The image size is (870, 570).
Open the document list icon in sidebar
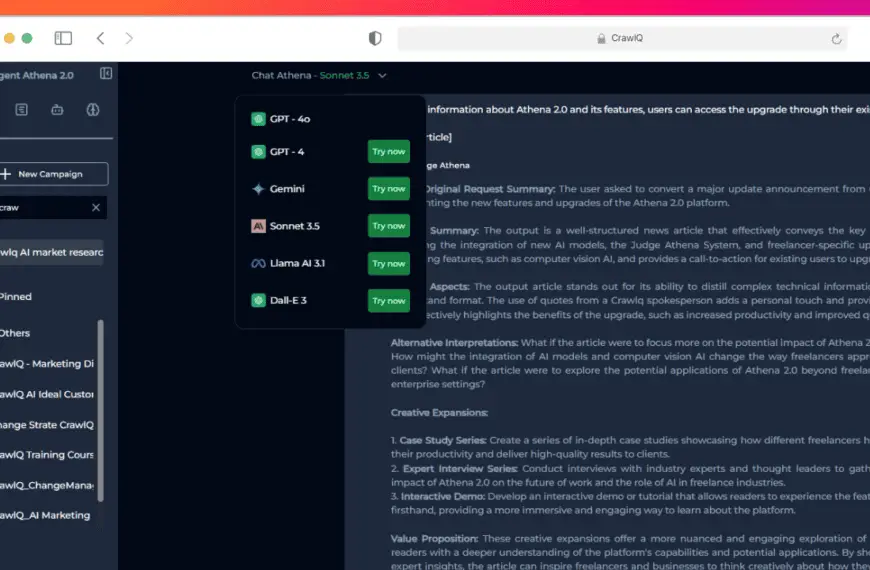tap(22, 109)
